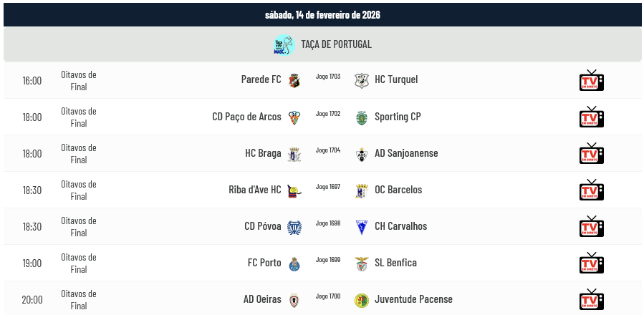Click the TV live icon for Parede FC match
The width and height of the screenshot is (644, 315).
click(591, 80)
